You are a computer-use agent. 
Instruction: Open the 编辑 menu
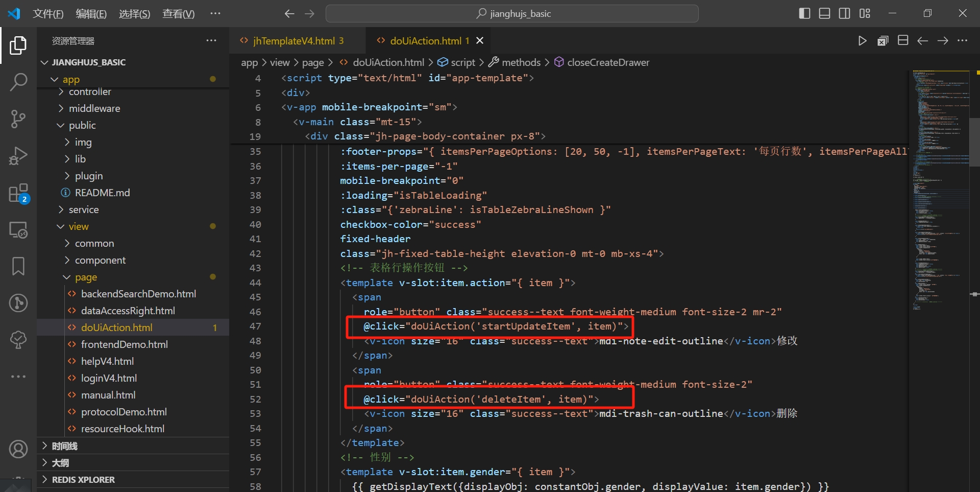[91, 14]
